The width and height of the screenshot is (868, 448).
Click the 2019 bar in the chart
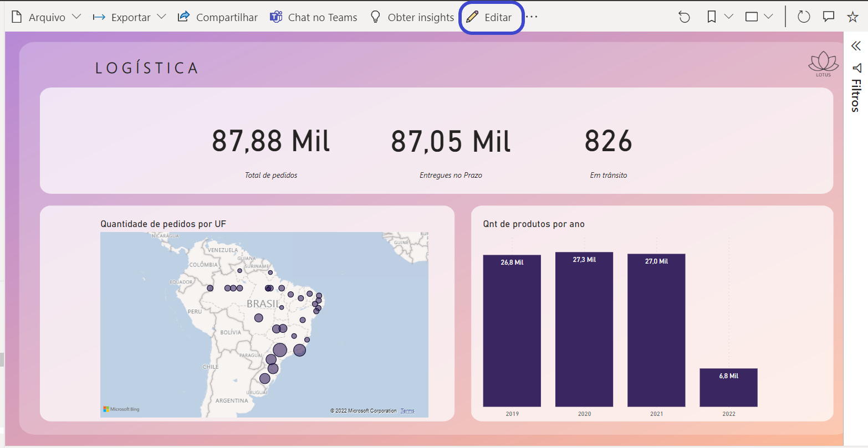[x=512, y=331]
